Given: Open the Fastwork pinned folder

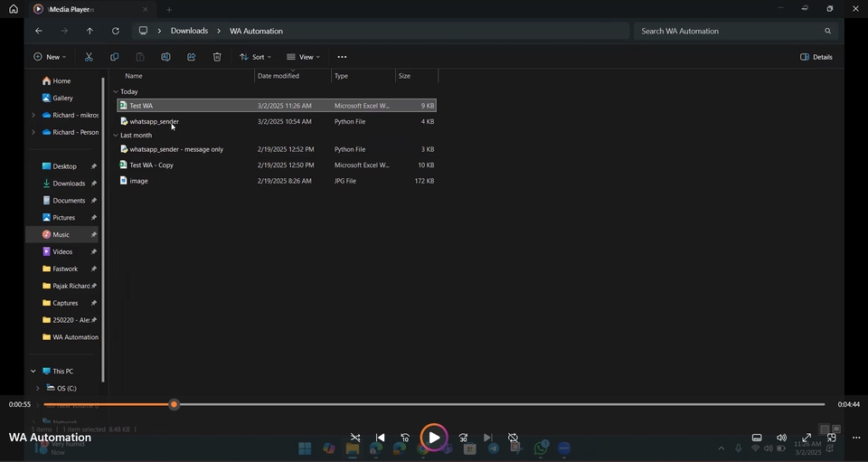Looking at the screenshot, I should pos(64,269).
